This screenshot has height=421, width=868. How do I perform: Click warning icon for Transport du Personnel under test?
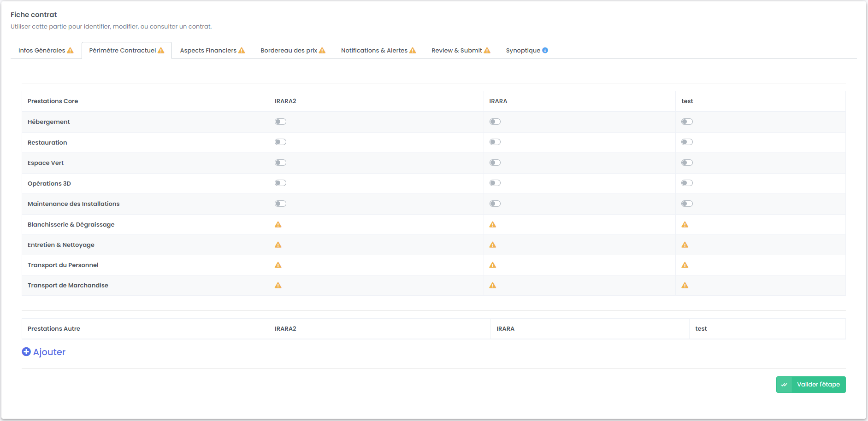coord(685,265)
